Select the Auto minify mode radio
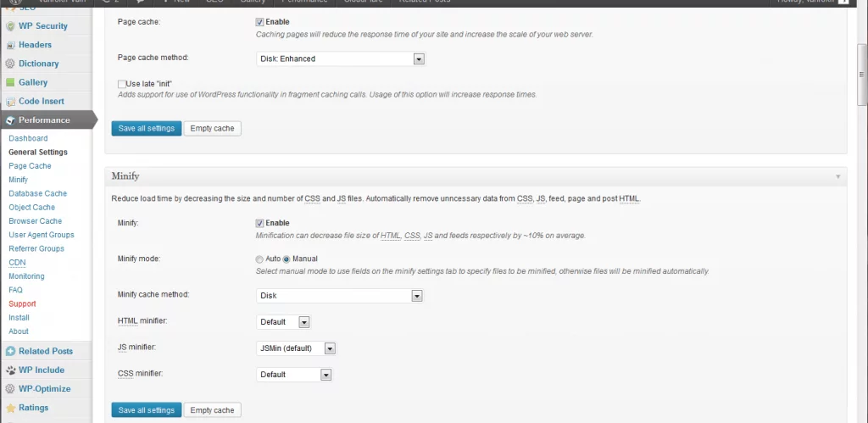Viewport: 868px width, 423px height. (x=259, y=259)
